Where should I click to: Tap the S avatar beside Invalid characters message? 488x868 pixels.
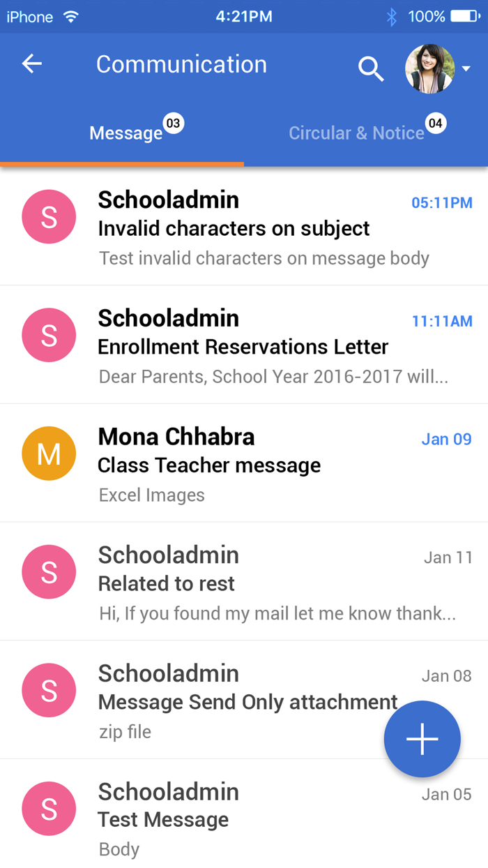[x=49, y=217]
